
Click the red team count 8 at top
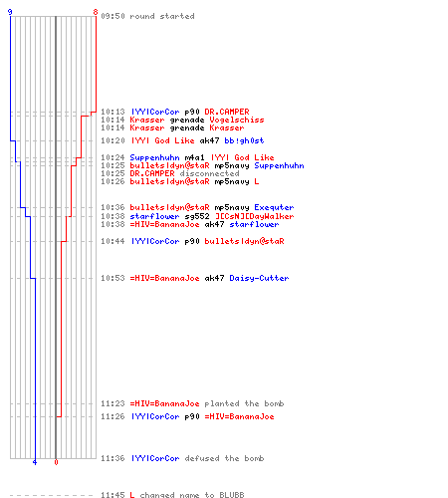[x=96, y=13]
